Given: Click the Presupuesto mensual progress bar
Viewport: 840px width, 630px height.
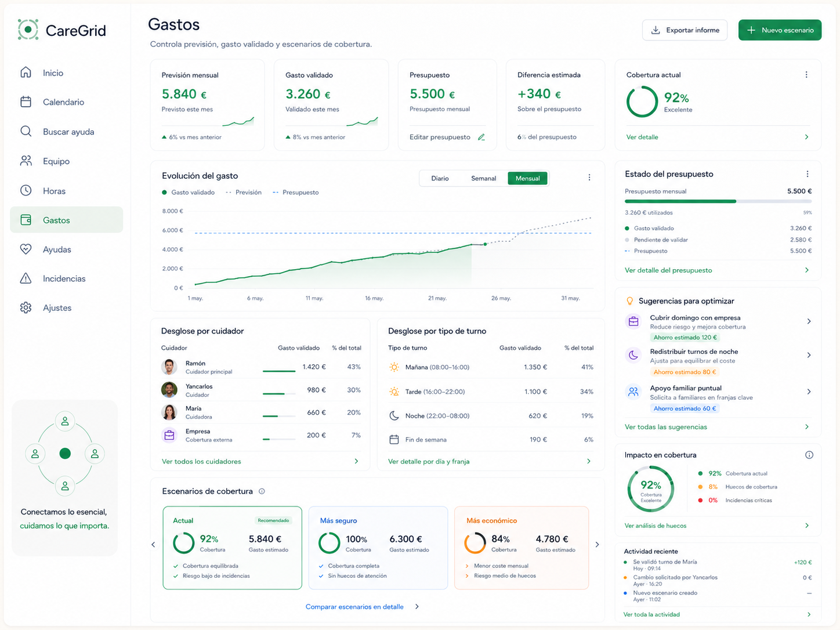Looking at the screenshot, I should tap(718, 201).
